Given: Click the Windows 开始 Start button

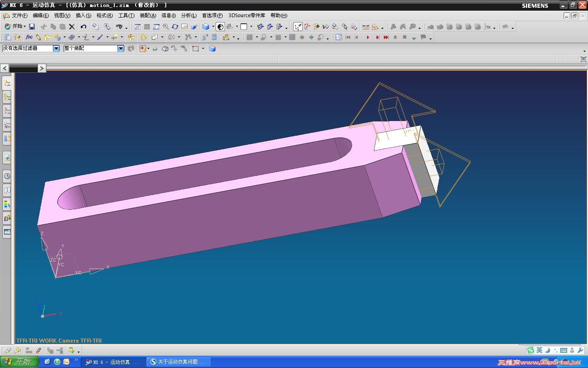Looking at the screenshot, I should pyautogui.click(x=19, y=361).
